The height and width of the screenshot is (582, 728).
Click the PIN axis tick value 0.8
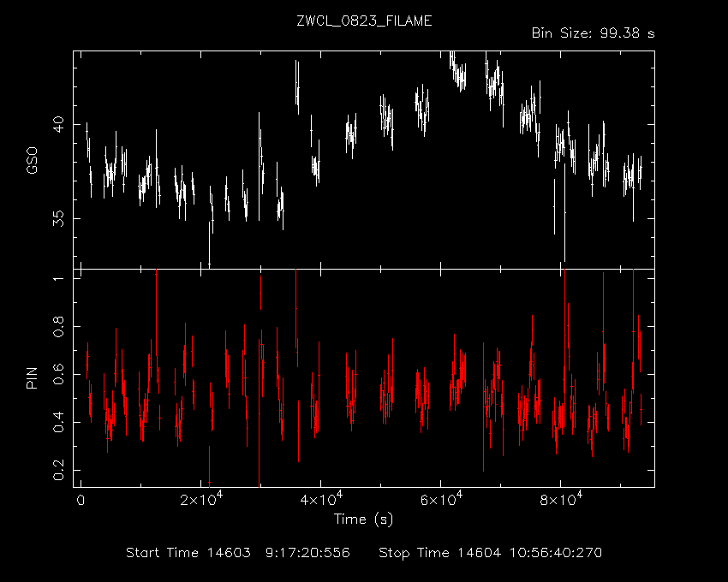pos(58,326)
